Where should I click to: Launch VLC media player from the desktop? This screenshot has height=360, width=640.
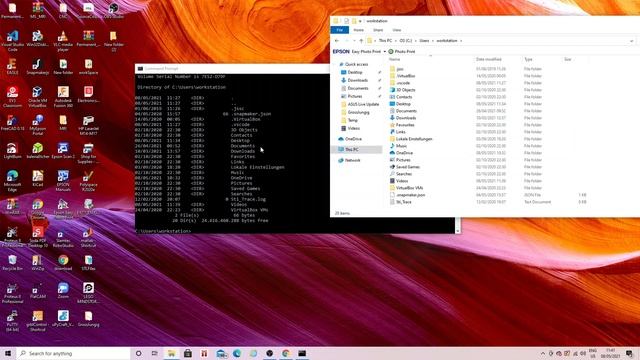(x=63, y=40)
